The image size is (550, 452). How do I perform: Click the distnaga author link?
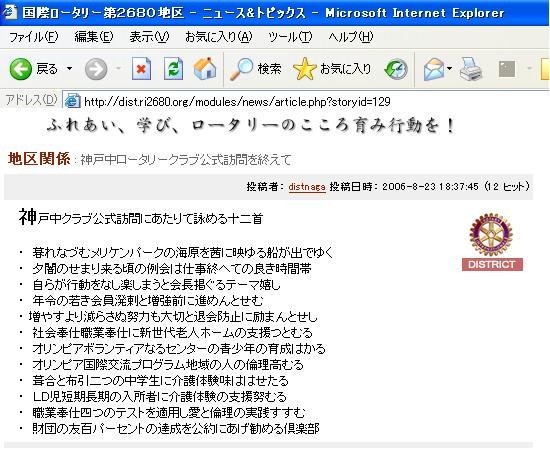(x=307, y=187)
